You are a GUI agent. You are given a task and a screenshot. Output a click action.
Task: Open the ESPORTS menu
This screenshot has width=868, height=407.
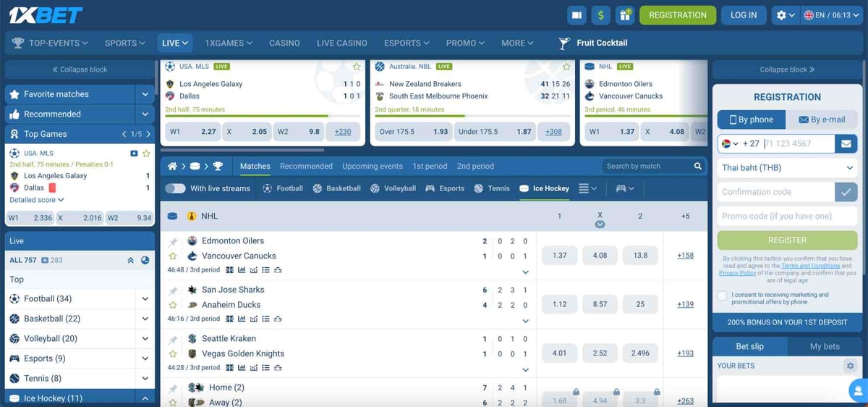[407, 43]
